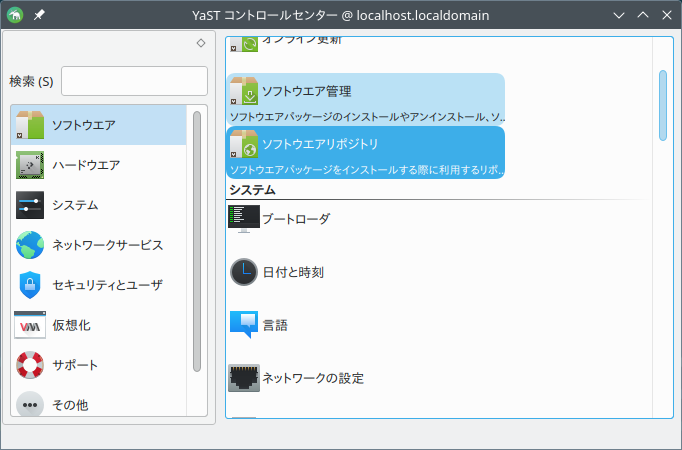This screenshot has height=450, width=682.
Task: Click the ソフトウエア管理 module title
Action: point(307,91)
